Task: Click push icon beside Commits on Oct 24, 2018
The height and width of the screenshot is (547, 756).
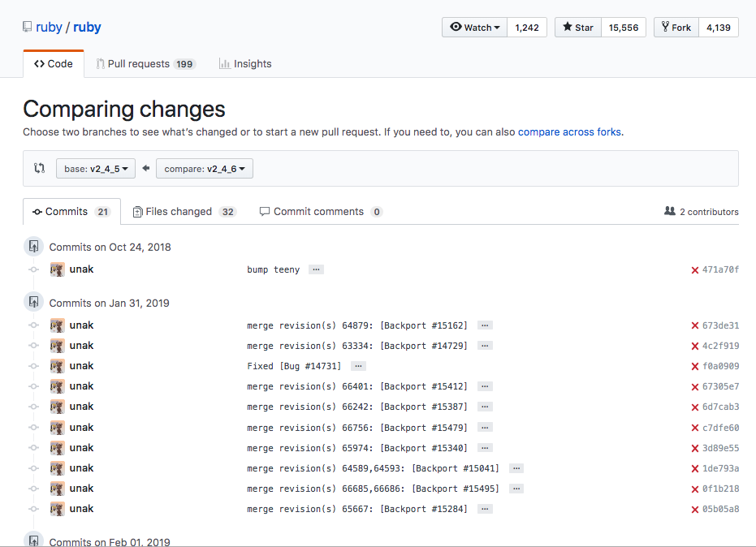Action: click(x=34, y=247)
